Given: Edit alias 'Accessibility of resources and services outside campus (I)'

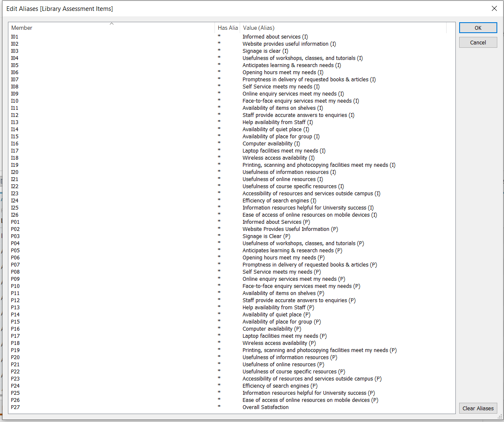Looking at the screenshot, I should 311,194.
